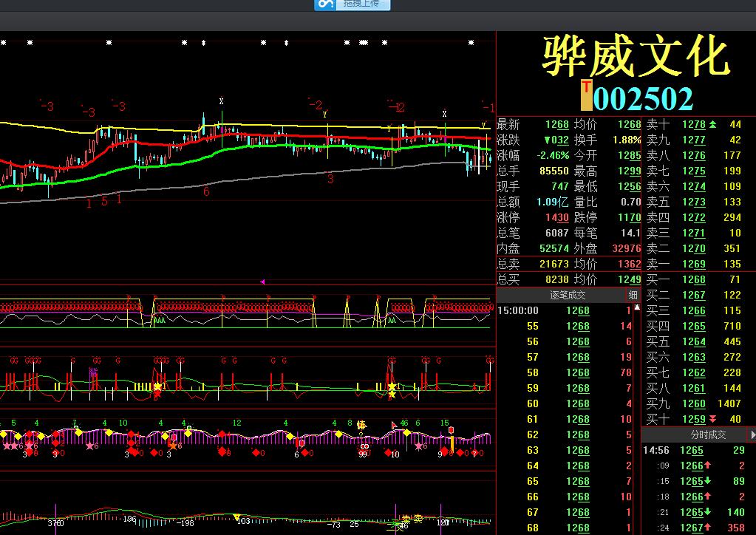Click the 拖拽上传 upload button at top
Screen dimensions: 756x535
[x=352, y=4]
